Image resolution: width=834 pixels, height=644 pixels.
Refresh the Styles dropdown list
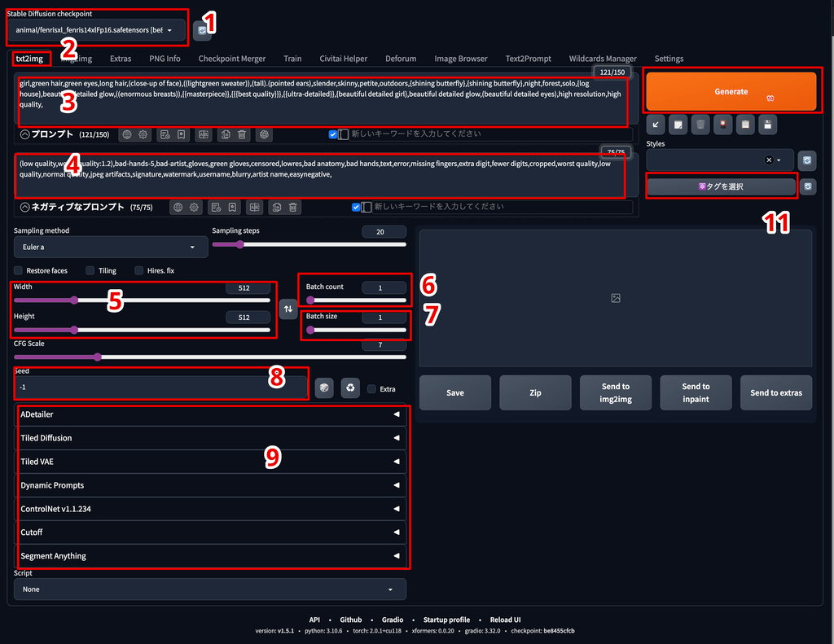[805, 160]
